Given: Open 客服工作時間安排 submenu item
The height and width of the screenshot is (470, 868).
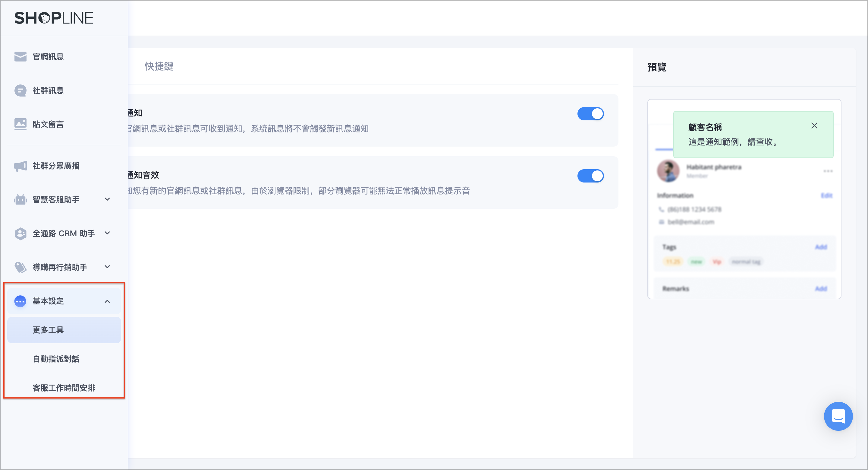Looking at the screenshot, I should tap(64, 388).
